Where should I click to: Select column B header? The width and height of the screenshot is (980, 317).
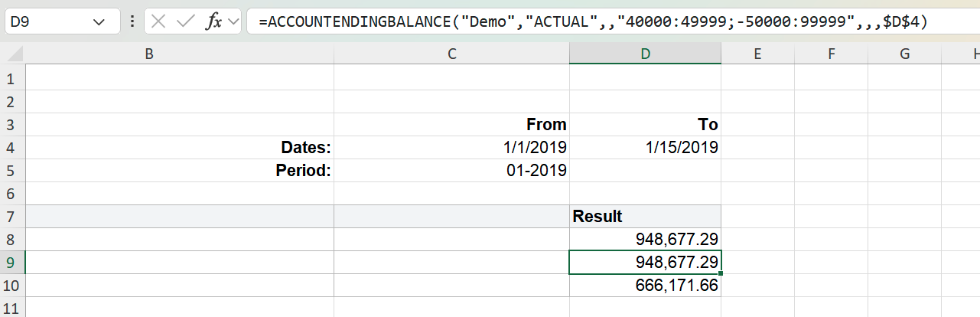pyautogui.click(x=148, y=54)
